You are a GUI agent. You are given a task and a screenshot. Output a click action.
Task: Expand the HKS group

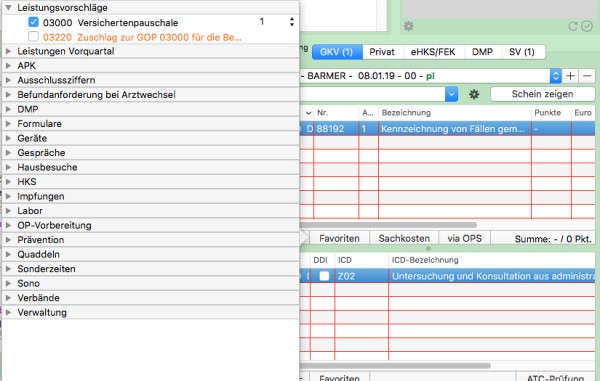[8, 182]
